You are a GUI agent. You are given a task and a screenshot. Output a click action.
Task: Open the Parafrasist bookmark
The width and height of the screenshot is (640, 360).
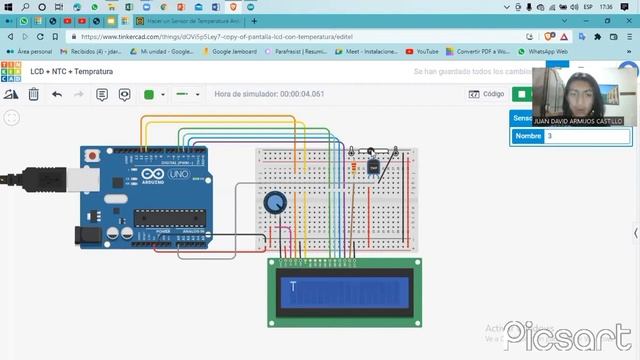pyautogui.click(x=296, y=52)
